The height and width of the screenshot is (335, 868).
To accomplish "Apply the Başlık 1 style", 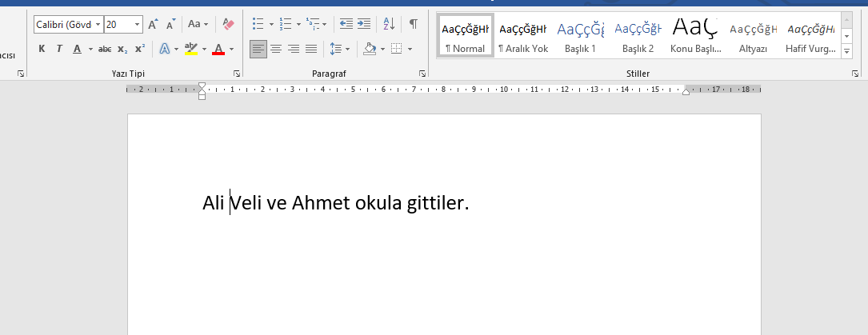I will (580, 37).
